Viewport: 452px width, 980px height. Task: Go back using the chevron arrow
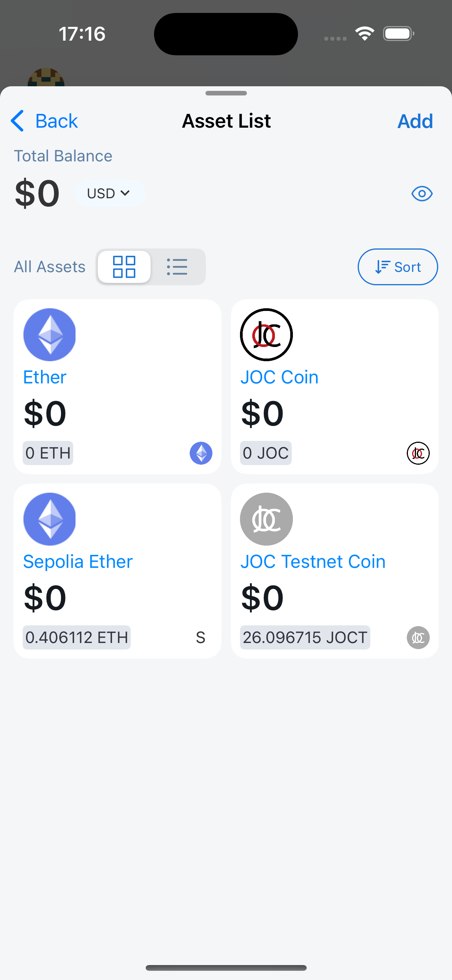pyautogui.click(x=18, y=121)
